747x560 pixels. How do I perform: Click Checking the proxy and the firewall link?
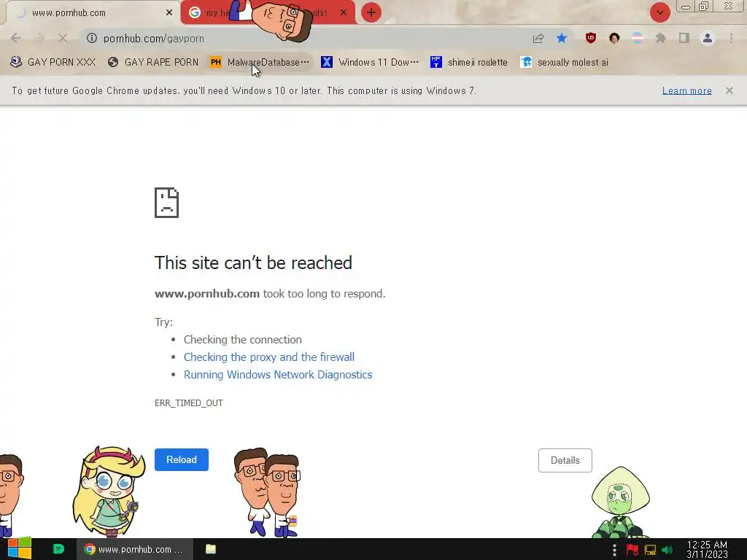click(269, 357)
